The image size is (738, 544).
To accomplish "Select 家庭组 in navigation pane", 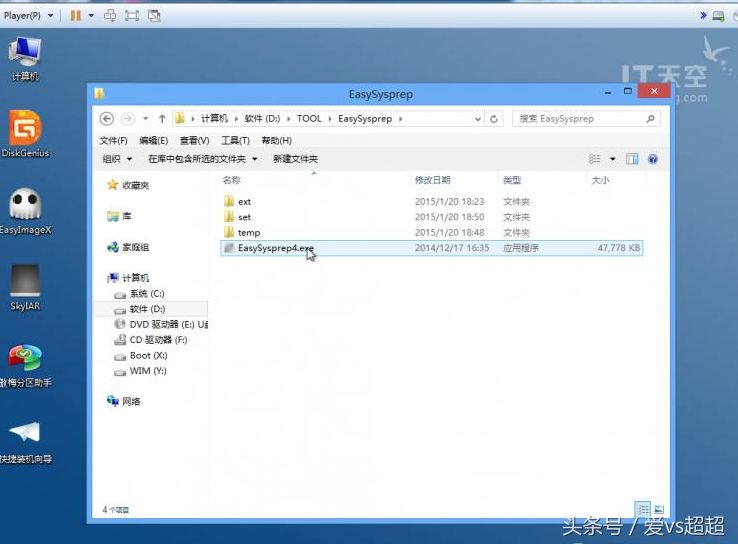I will tap(128, 247).
